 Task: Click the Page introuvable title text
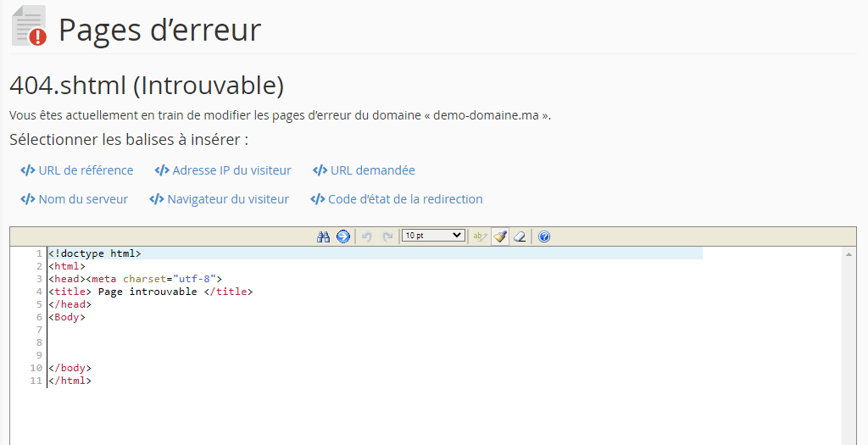(147, 292)
